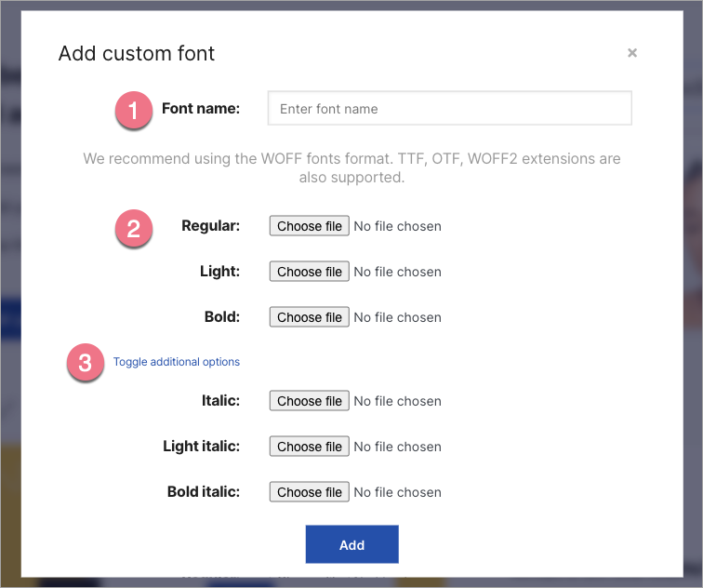Click the Enter font name field
This screenshot has width=703, height=588.
[449, 109]
